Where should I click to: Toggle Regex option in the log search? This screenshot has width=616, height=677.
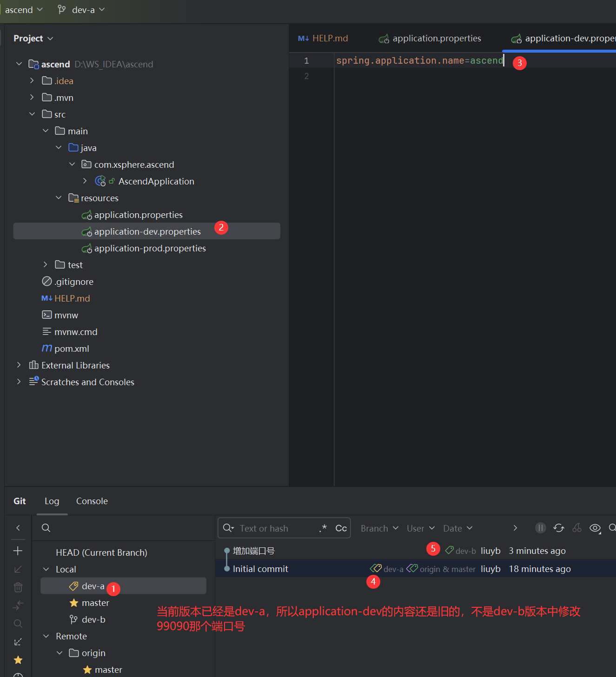[323, 528]
